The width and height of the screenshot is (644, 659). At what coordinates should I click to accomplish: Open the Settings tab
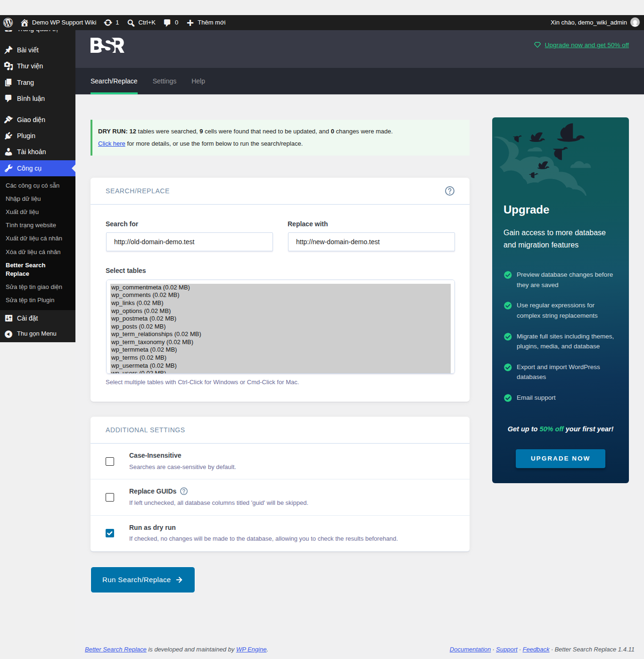tap(165, 81)
